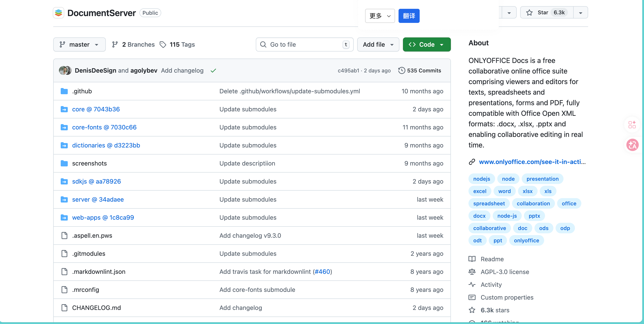Image resolution: width=644 pixels, height=324 pixels.
Task: Open the Add file dropdown
Action: click(x=378, y=44)
